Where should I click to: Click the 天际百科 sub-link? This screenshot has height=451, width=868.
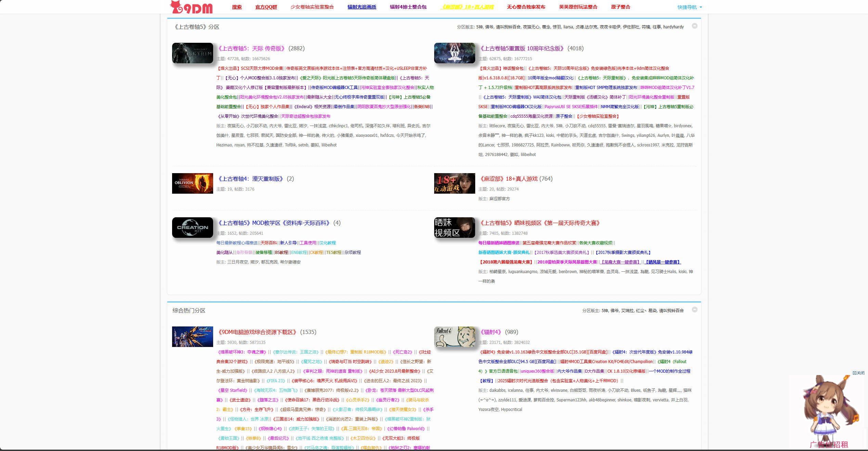pyautogui.click(x=269, y=243)
